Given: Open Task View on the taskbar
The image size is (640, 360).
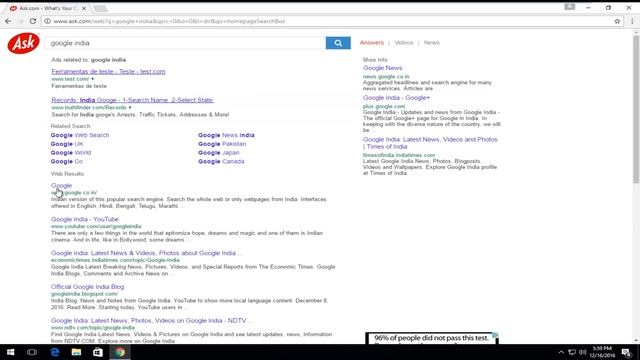Looking at the screenshot, I should tap(32, 352).
